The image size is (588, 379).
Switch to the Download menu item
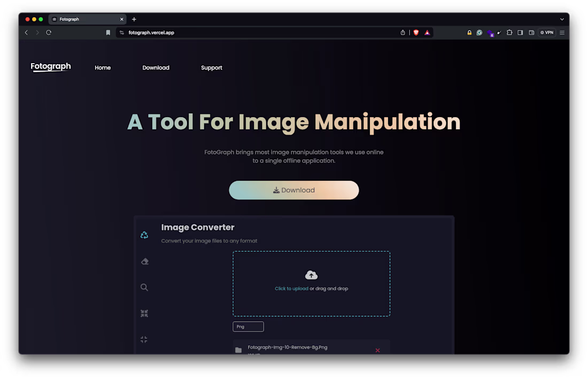click(156, 67)
